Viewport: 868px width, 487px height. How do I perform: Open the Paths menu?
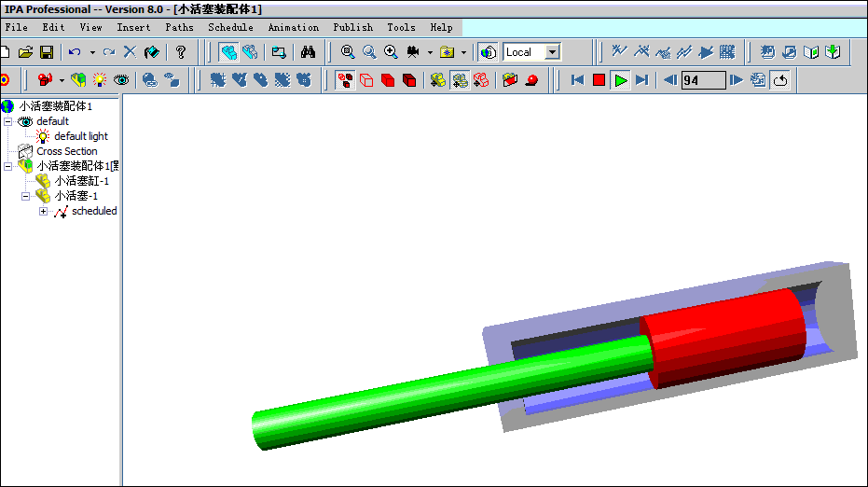(x=179, y=27)
